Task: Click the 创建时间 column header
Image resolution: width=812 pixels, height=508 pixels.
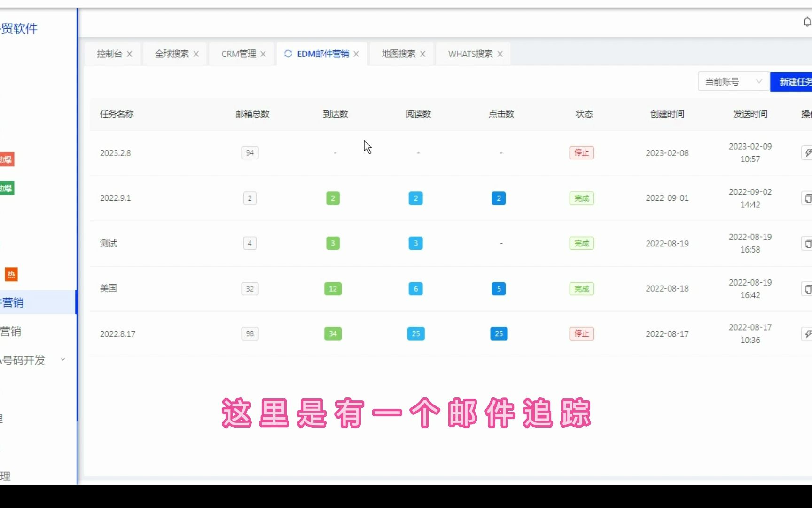Action: point(667,114)
